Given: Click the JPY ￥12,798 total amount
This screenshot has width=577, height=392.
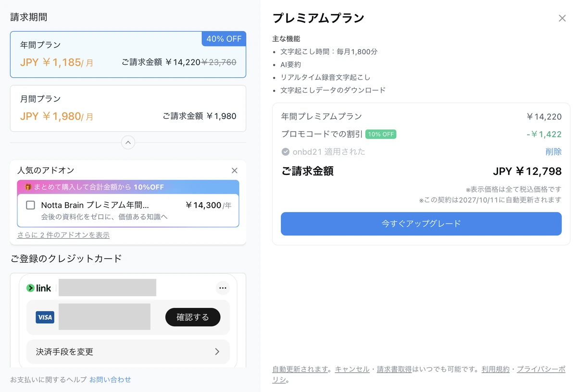Looking at the screenshot, I should point(527,171).
